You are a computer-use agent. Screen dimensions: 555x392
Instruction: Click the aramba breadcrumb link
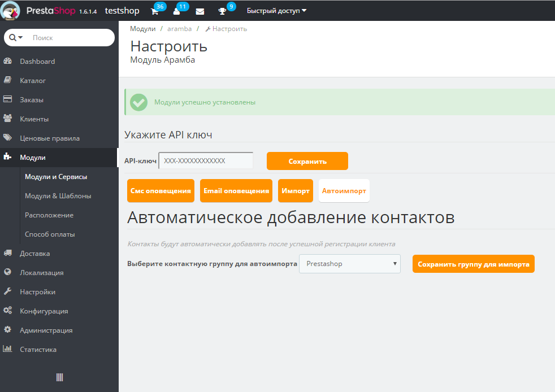(x=180, y=29)
